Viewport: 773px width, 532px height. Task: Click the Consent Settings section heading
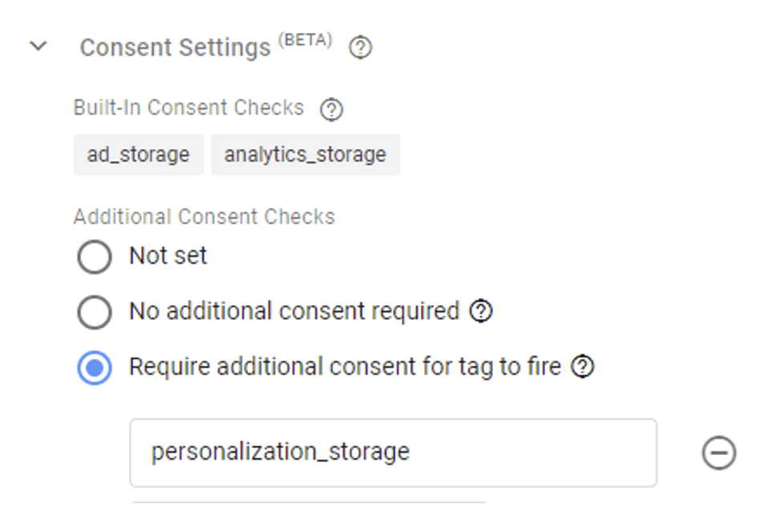175,48
